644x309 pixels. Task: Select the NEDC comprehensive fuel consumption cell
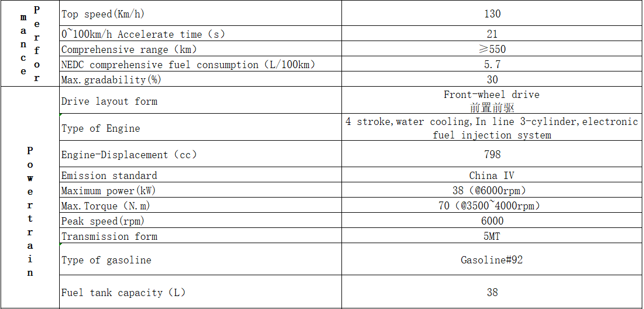(201, 64)
